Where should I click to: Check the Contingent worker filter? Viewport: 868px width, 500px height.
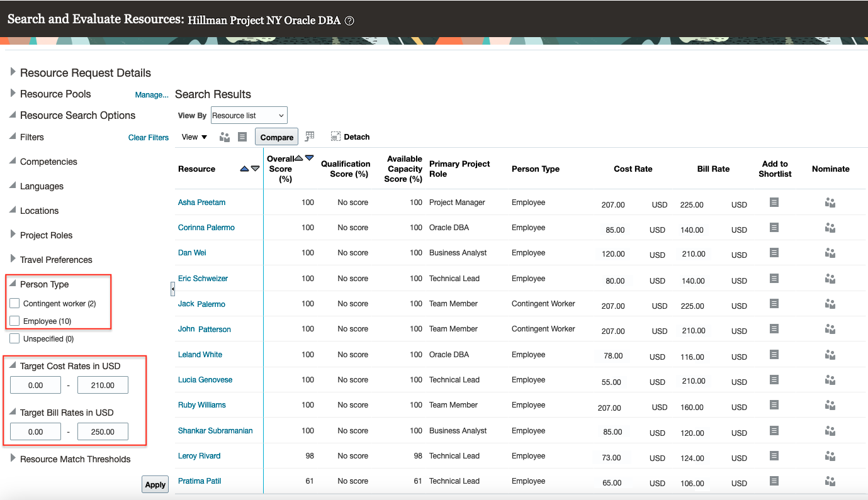[x=14, y=304]
